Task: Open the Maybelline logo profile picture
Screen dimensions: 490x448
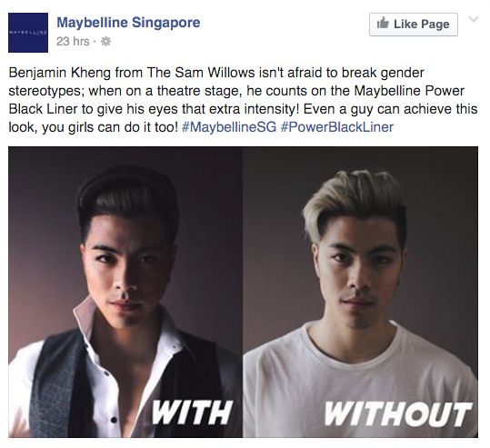Action: coord(28,33)
